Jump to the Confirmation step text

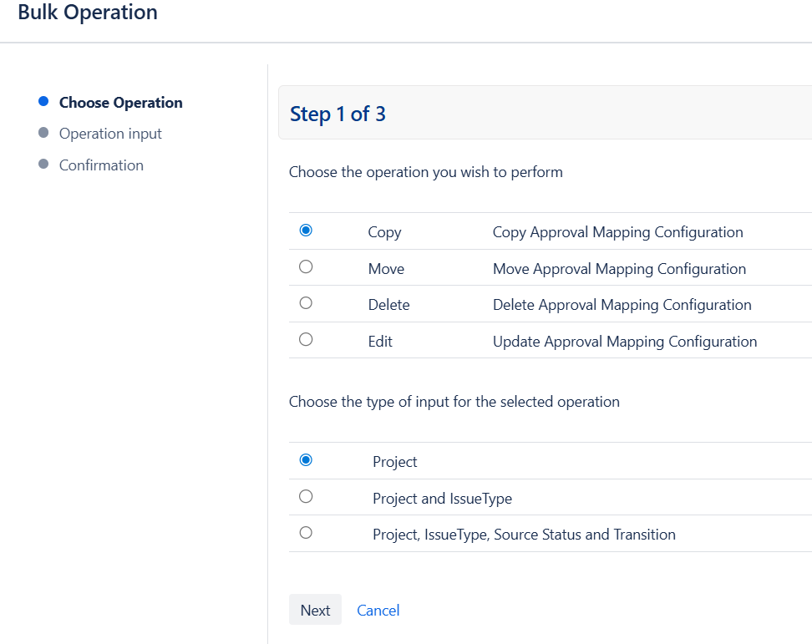tap(101, 165)
